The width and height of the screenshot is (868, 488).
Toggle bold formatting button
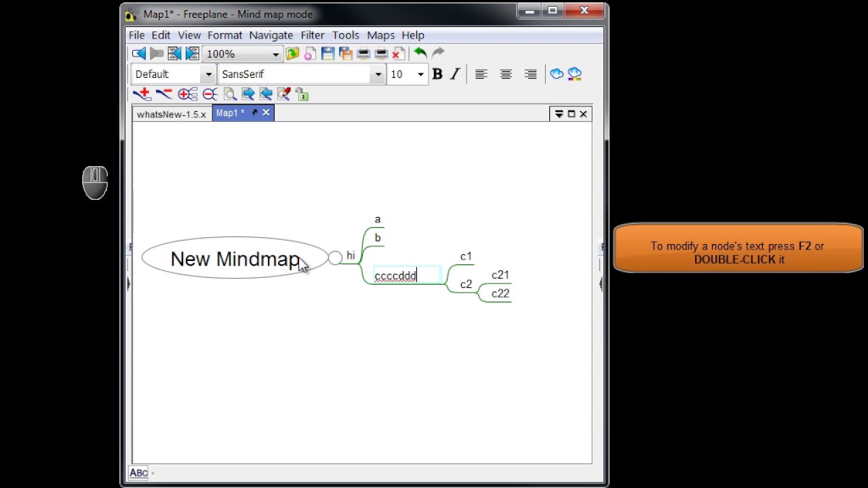coord(437,74)
